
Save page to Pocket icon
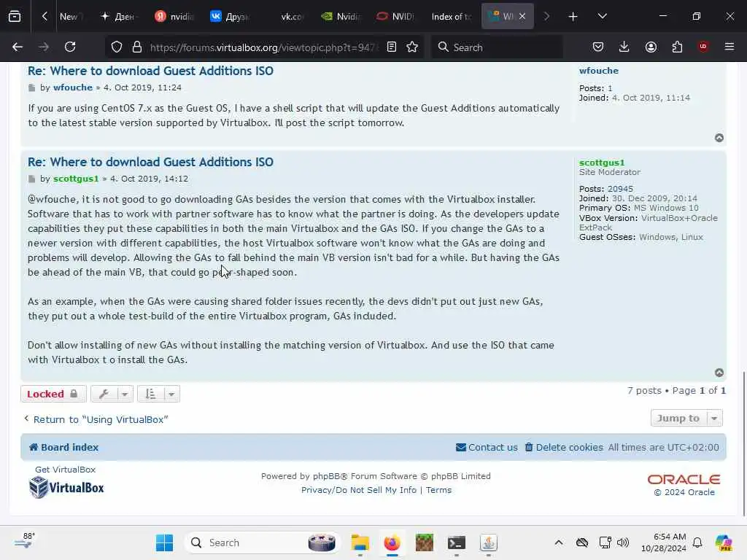pos(598,47)
